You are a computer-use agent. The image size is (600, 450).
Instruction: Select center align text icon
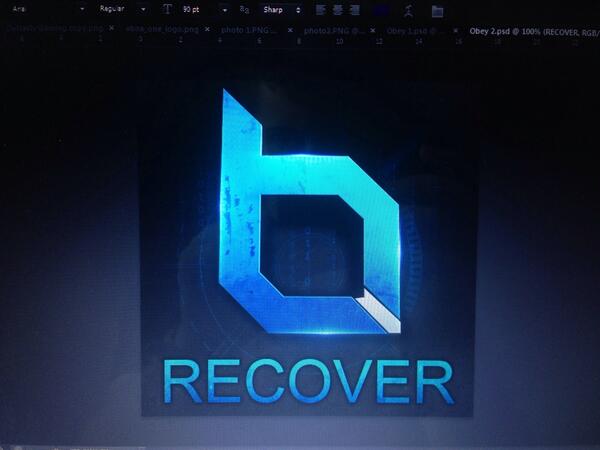(338, 10)
